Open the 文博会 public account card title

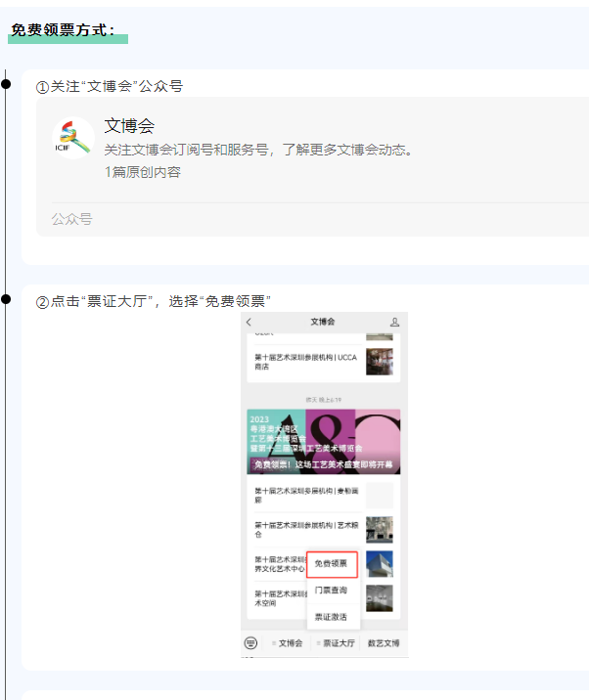pos(129,126)
